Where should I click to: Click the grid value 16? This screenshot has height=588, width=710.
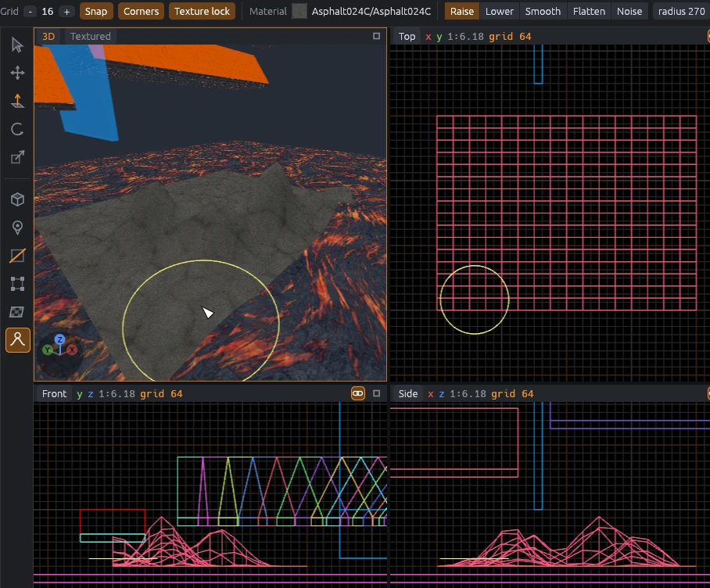pyautogui.click(x=48, y=11)
